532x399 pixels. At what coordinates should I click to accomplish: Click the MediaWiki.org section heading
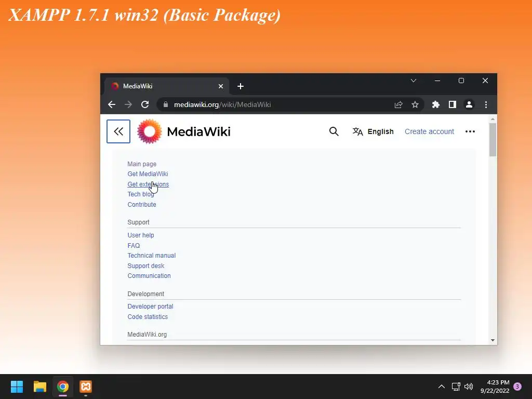pos(147,335)
